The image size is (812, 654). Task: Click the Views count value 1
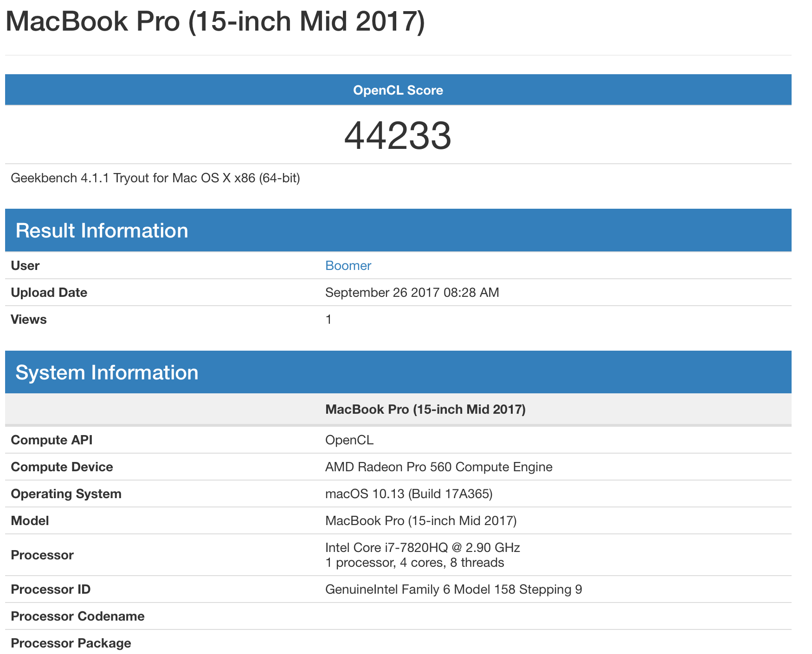(329, 320)
